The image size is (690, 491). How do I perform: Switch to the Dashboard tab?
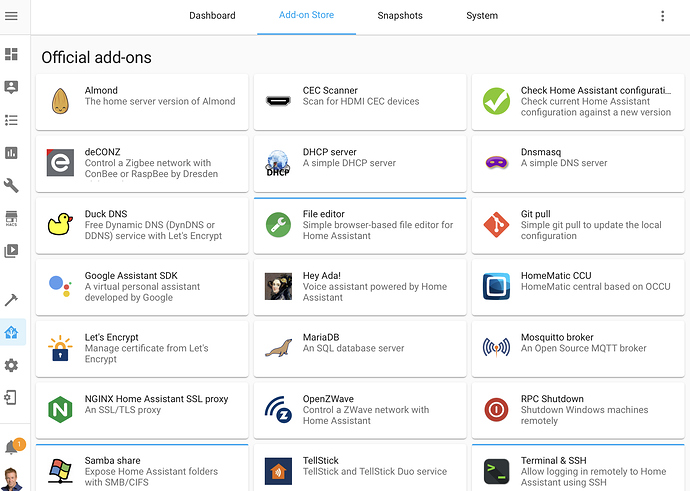click(212, 16)
